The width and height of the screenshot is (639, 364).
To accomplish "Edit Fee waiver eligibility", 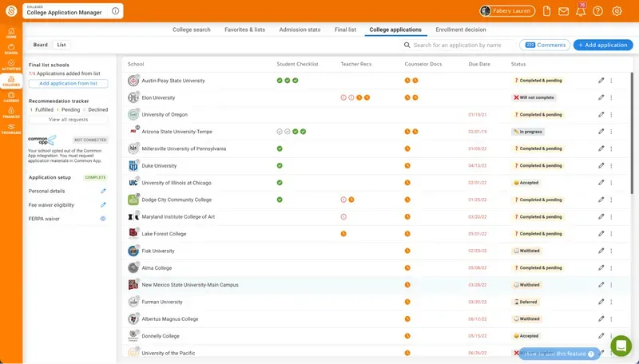I will [x=103, y=205].
